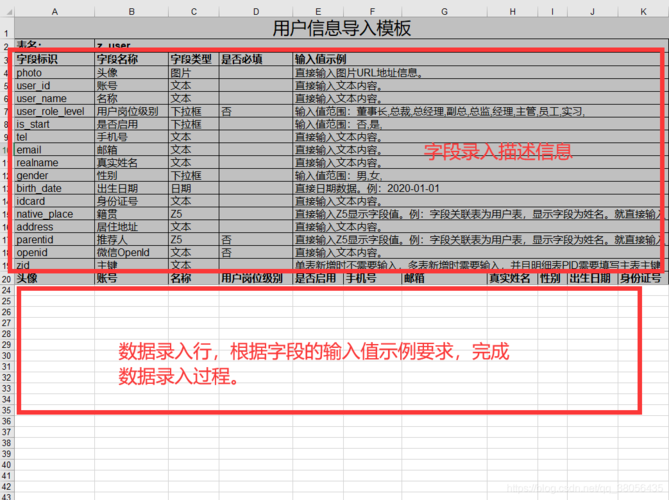The height and width of the screenshot is (500, 669).
Task: Select column B header
Action: click(131, 12)
